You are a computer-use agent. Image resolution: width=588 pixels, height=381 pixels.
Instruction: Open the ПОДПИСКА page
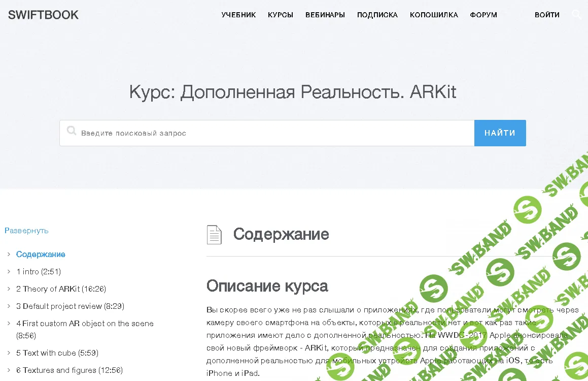[377, 15]
